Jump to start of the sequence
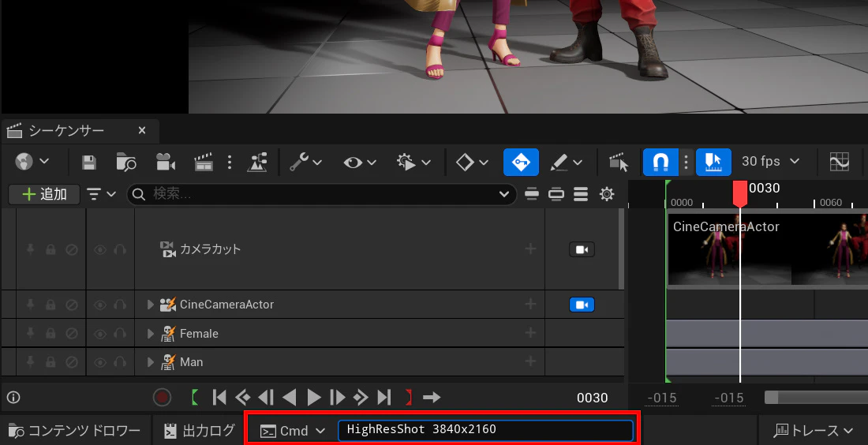This screenshot has width=868, height=445. [219, 398]
